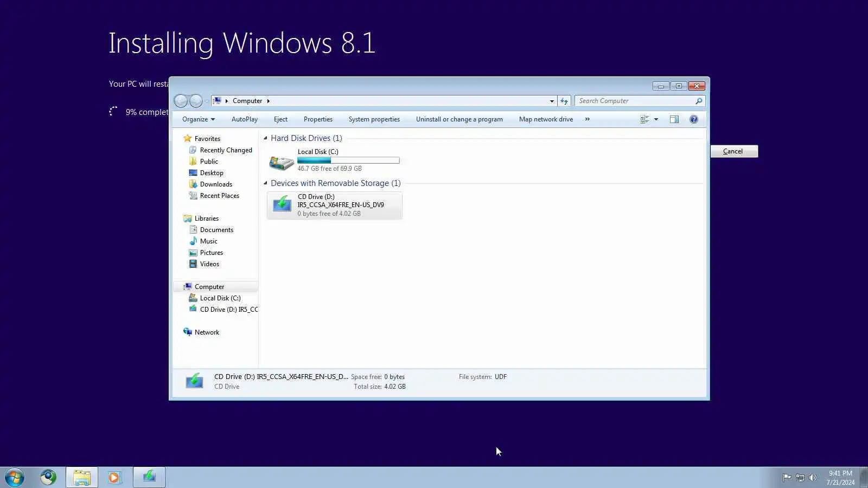This screenshot has height=488, width=868.
Task: Click Local Disk (C:) capacity bar
Action: pos(348,160)
